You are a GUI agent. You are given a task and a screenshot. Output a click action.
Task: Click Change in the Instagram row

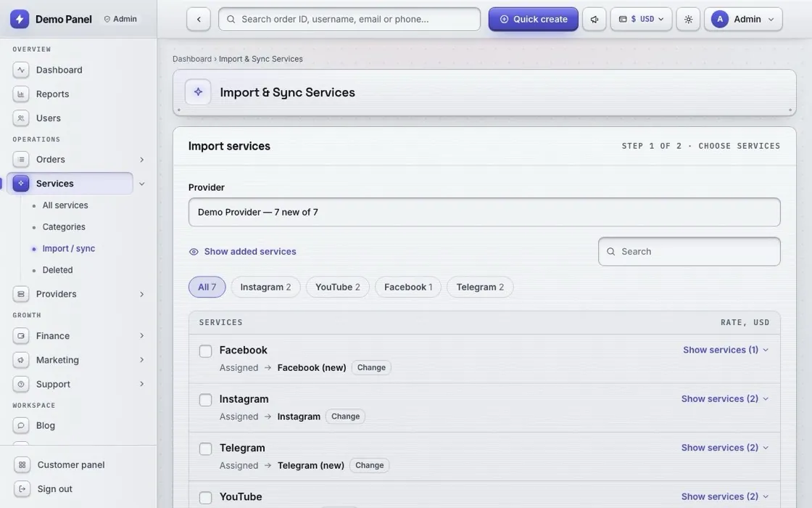345,417
